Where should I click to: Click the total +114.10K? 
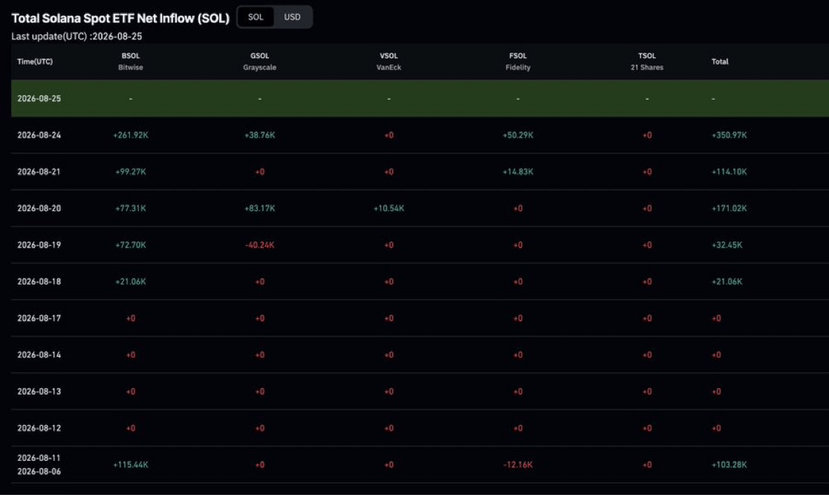[729, 171]
